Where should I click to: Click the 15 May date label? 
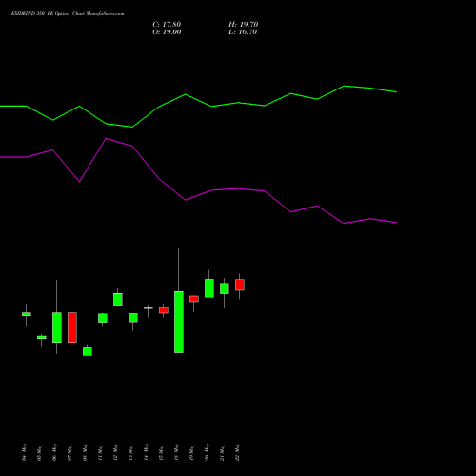pos(162,452)
